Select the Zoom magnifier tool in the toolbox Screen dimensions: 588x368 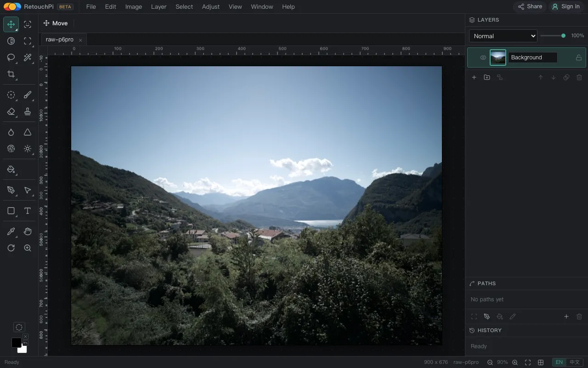pyautogui.click(x=28, y=248)
